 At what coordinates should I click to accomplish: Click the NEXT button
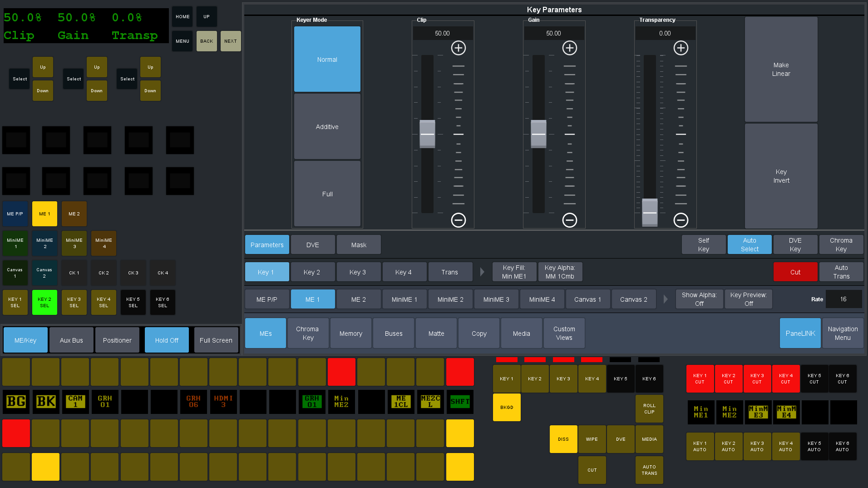coord(231,41)
